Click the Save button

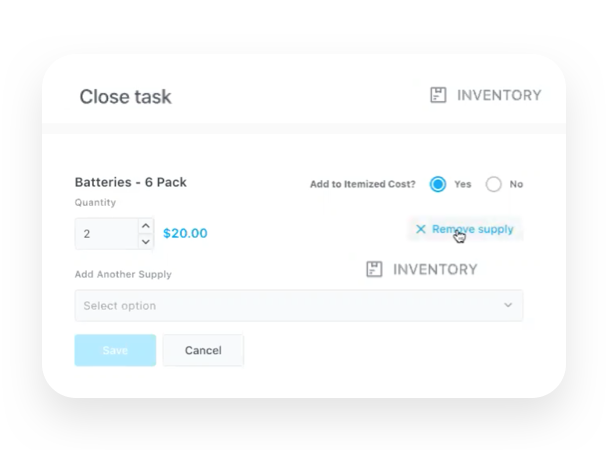(x=115, y=350)
